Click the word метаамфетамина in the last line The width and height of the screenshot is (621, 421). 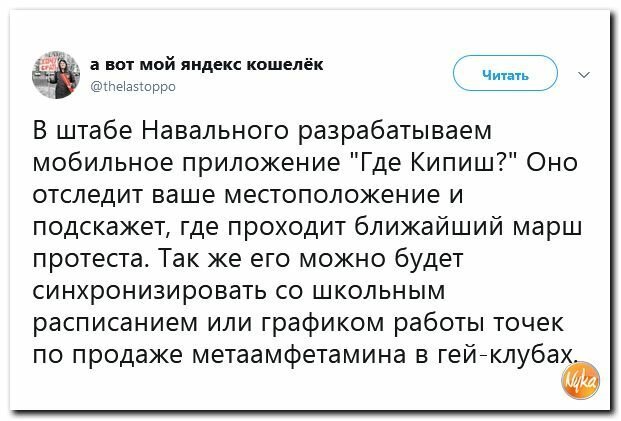pyautogui.click(x=299, y=355)
